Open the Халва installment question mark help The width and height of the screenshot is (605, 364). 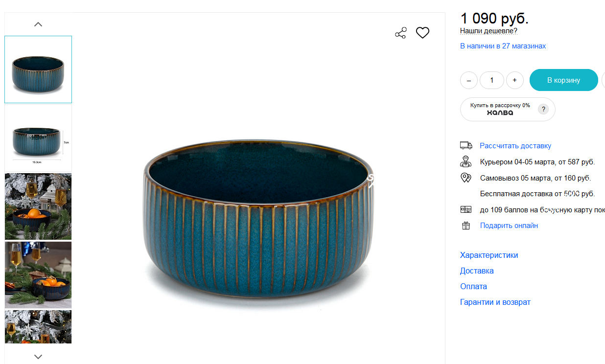pyautogui.click(x=543, y=110)
